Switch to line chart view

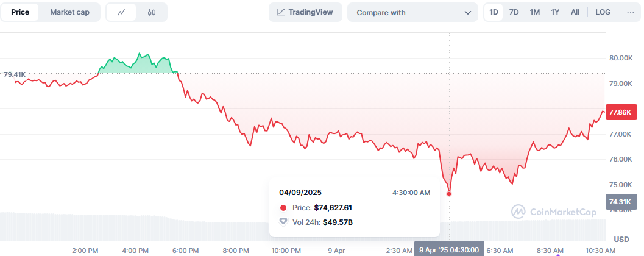click(x=122, y=12)
